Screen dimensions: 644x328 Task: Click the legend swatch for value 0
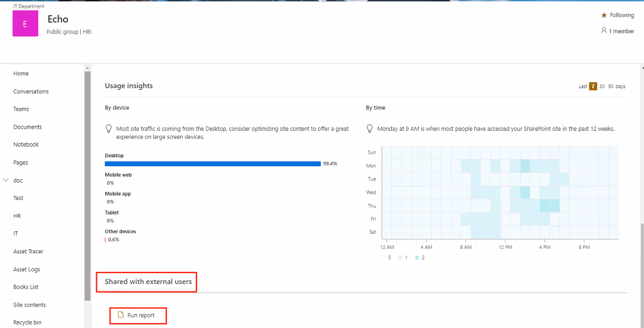(383, 258)
